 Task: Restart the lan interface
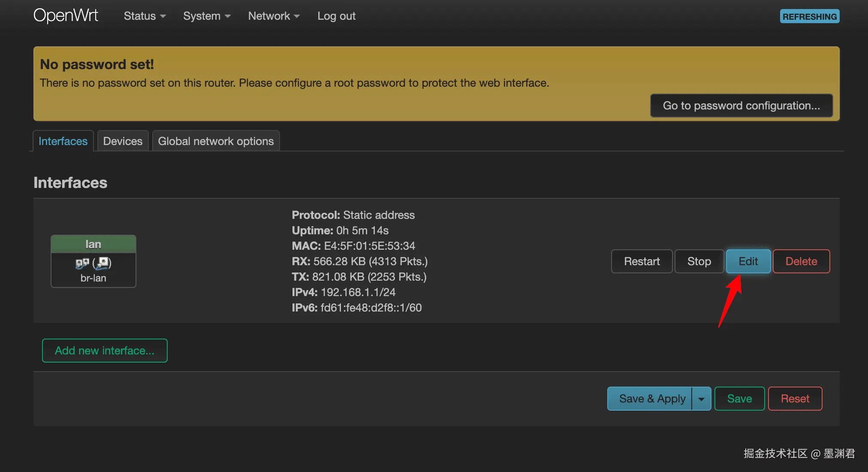point(642,261)
